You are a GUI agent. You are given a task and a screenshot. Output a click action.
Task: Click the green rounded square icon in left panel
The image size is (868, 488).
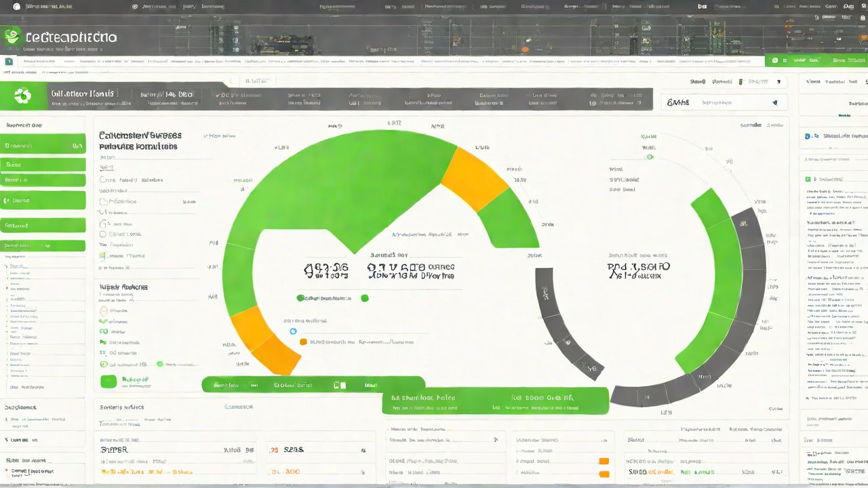coord(108,382)
